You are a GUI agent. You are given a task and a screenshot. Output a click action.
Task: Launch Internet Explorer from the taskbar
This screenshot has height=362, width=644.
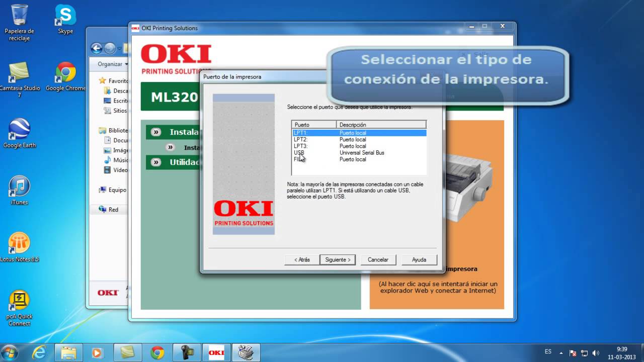[x=39, y=352]
